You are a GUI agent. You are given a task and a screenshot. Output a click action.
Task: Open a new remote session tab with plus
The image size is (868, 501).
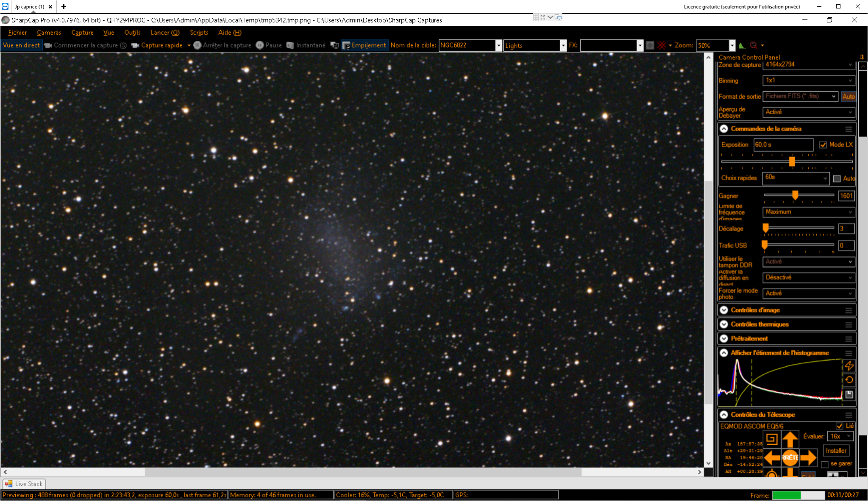64,7
